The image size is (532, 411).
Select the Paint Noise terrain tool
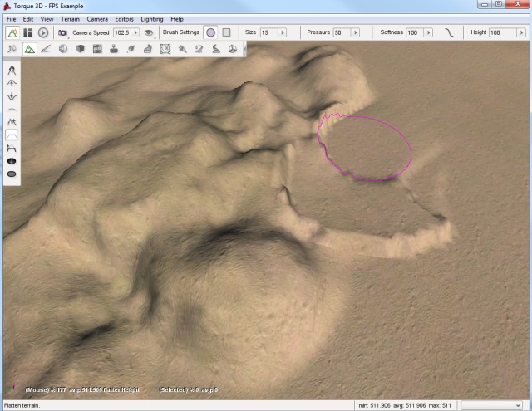click(x=12, y=122)
